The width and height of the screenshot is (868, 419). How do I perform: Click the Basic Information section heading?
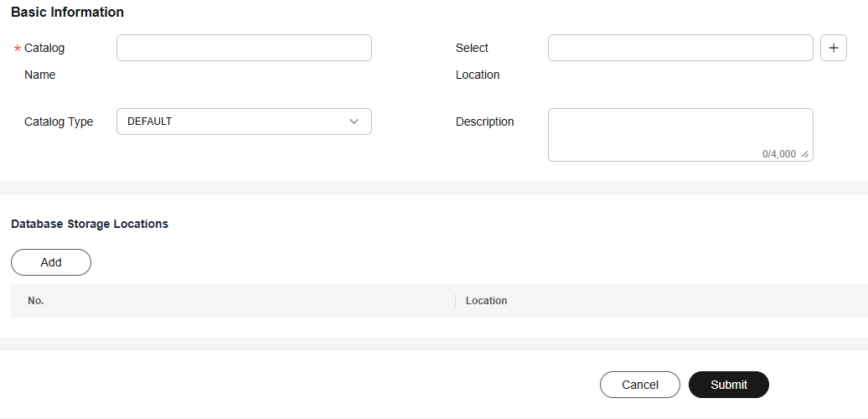(68, 13)
